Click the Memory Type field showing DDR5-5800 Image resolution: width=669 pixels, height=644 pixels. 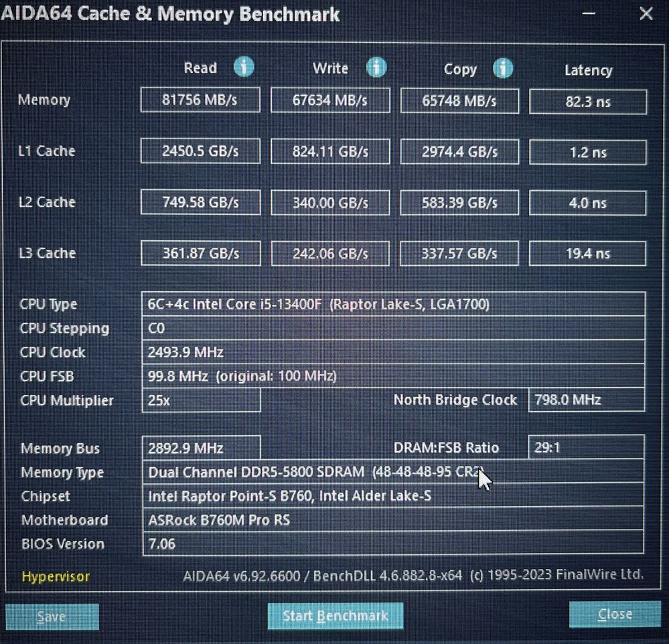click(393, 472)
